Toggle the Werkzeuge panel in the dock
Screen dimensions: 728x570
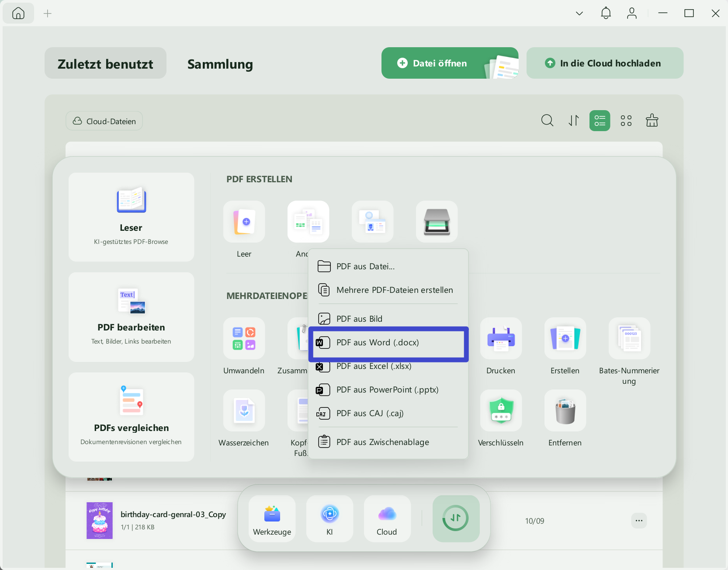click(272, 519)
